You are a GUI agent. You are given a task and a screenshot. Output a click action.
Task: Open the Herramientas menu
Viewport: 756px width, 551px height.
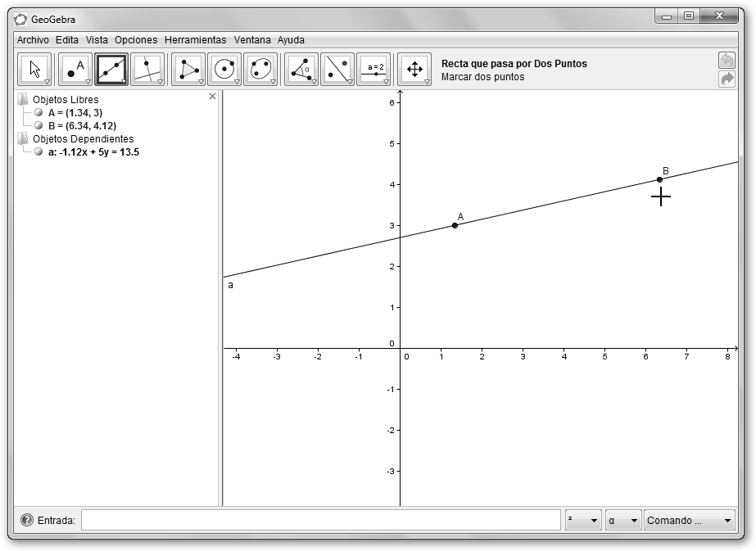(195, 40)
